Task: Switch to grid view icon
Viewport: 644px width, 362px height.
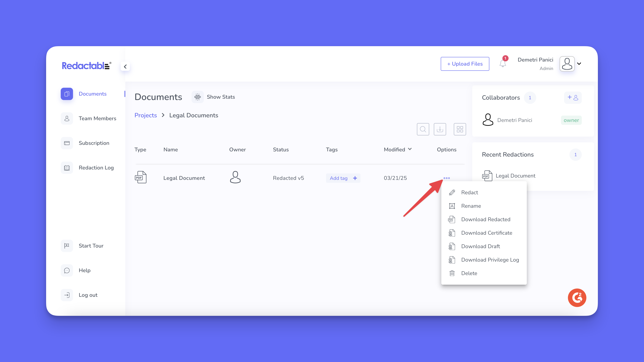Action: [x=460, y=129]
